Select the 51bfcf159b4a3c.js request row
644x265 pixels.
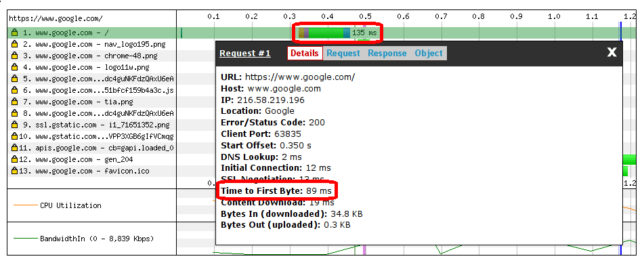92,90
